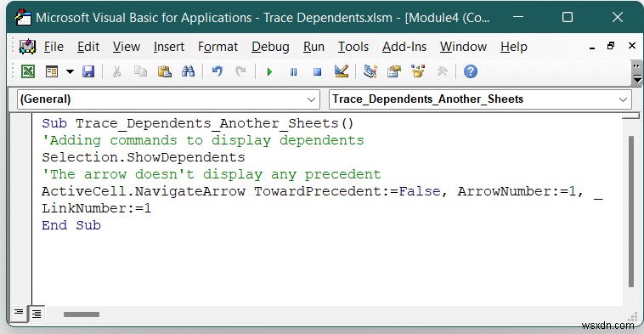The height and width of the screenshot is (334, 644).
Task: Run the macro with green play icon
Action: click(269, 72)
